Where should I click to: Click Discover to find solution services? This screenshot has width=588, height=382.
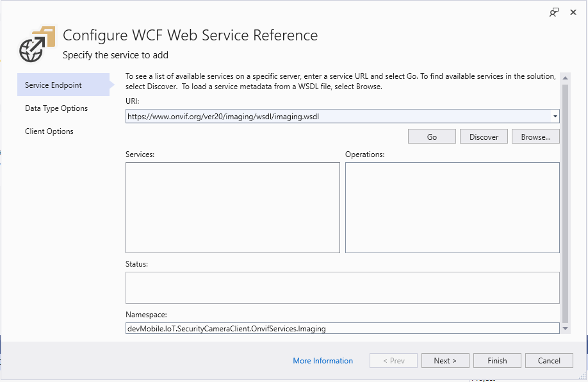pos(484,137)
